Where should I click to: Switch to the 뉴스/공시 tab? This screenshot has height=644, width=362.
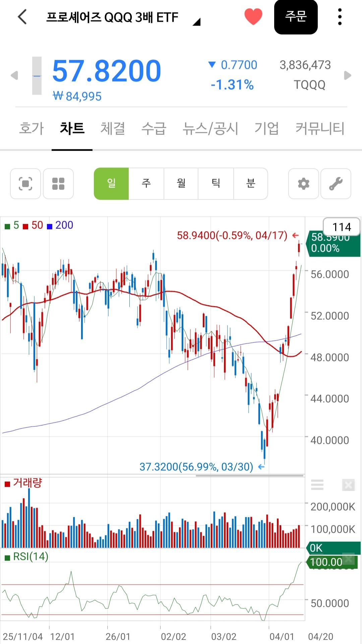[x=210, y=128]
